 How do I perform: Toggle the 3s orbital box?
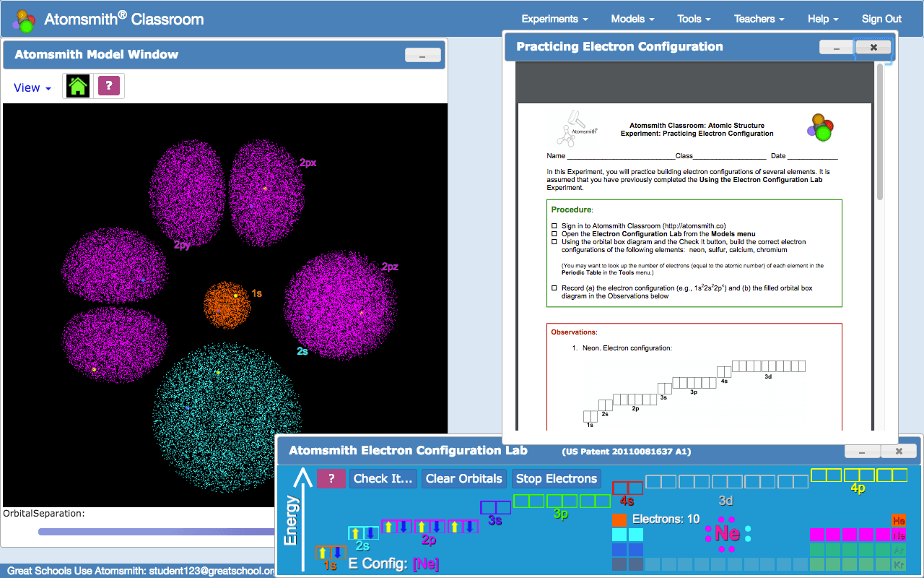[495, 508]
